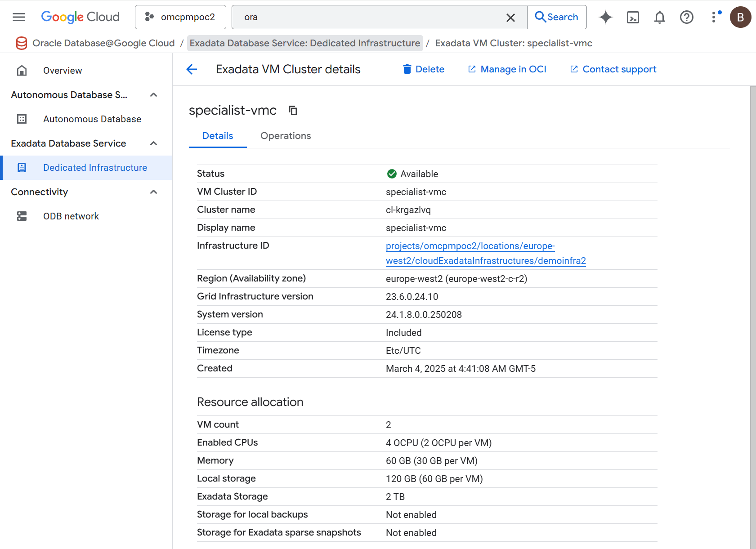
Task: Open the notifications bell
Action: tap(660, 17)
